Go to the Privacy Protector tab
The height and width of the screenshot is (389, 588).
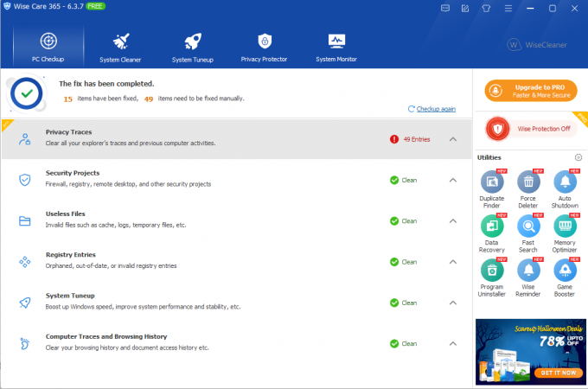(x=264, y=47)
